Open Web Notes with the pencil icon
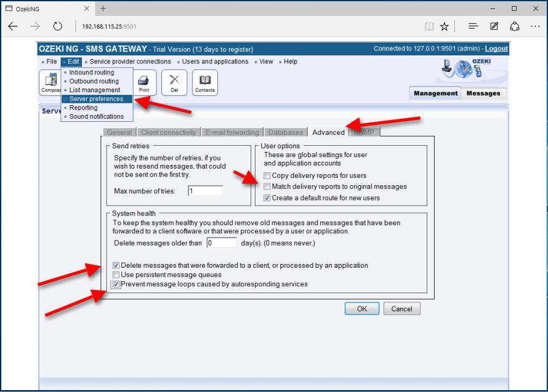Viewport: 548px width, 392px height. [x=493, y=27]
